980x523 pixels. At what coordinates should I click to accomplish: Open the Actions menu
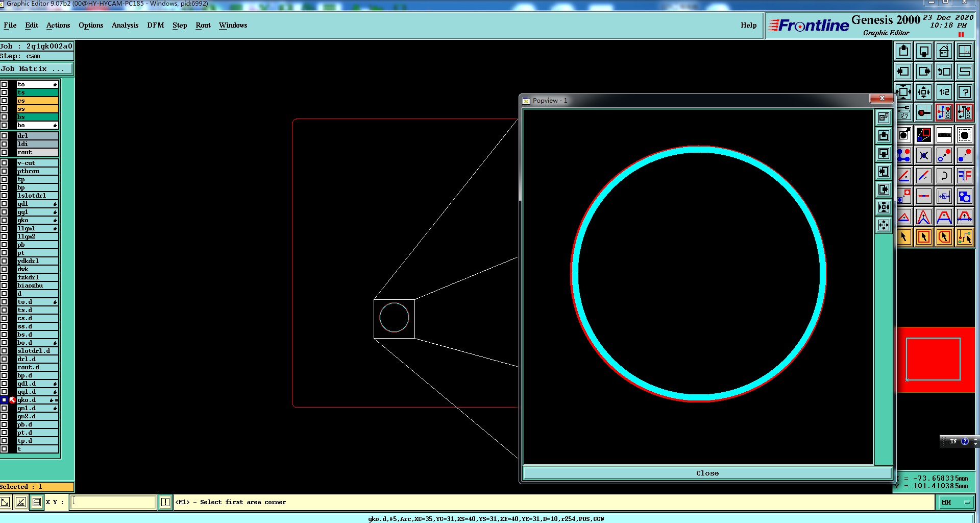pos(58,25)
